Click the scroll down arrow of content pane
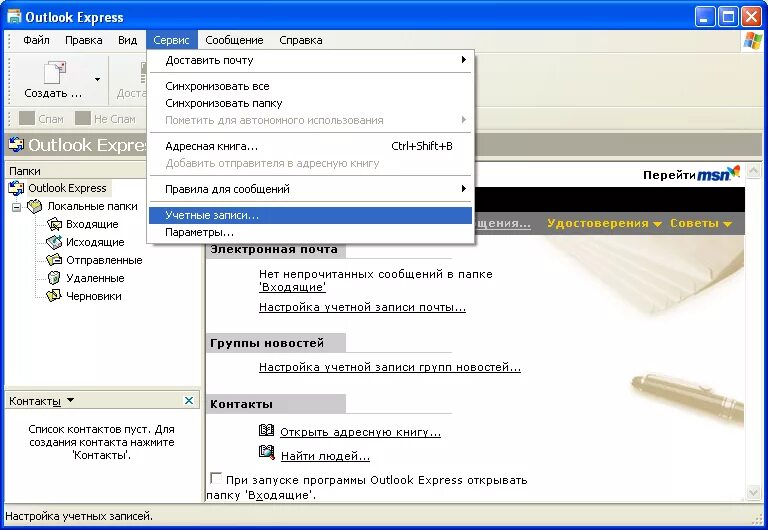768x530 pixels. 753,492
